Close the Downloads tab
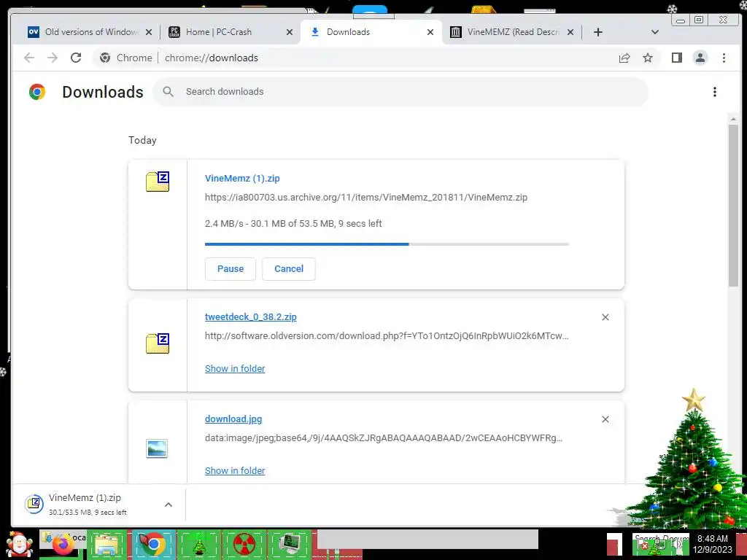Image resolution: width=747 pixels, height=560 pixels. point(430,32)
